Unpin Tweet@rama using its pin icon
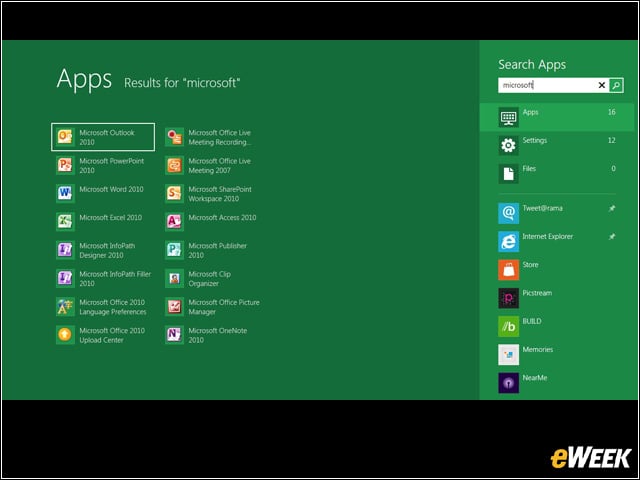 (612, 208)
